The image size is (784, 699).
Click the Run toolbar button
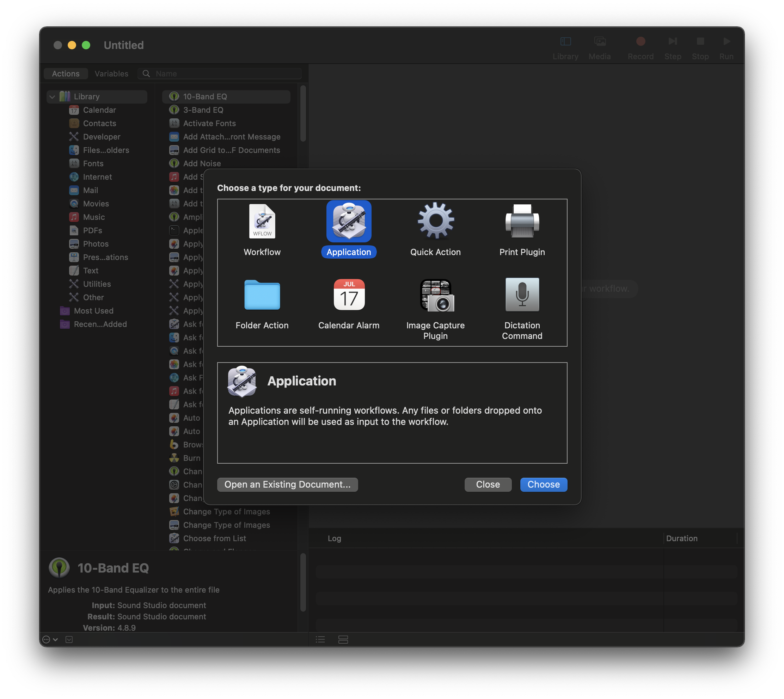point(726,48)
